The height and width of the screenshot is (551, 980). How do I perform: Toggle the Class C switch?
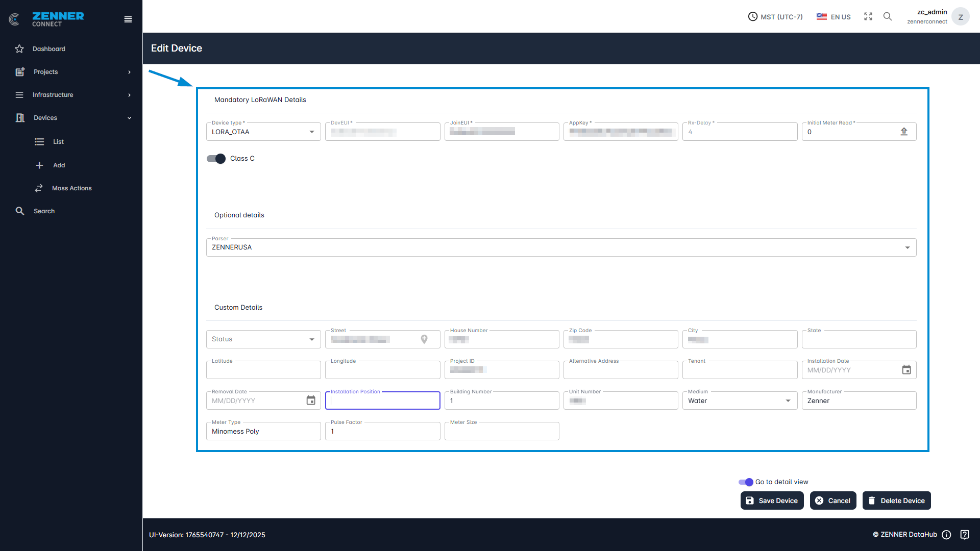point(216,159)
